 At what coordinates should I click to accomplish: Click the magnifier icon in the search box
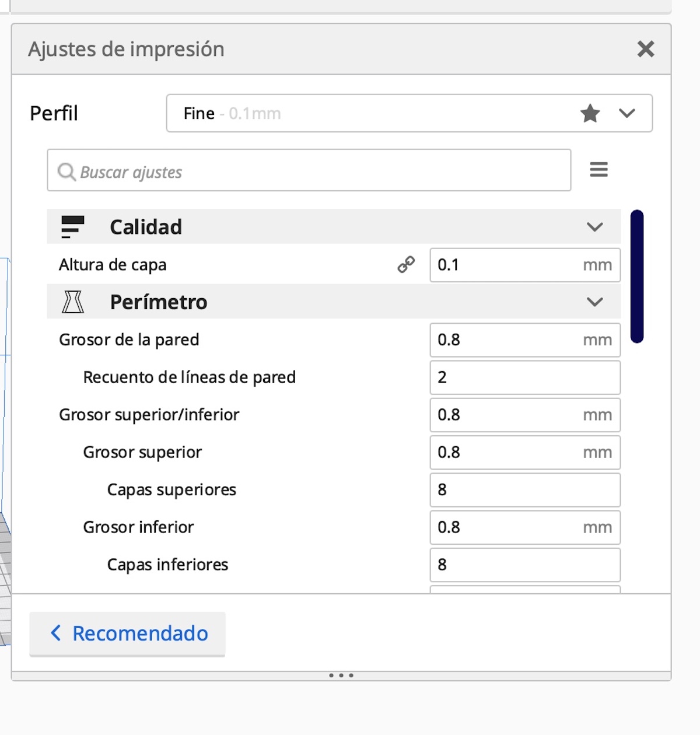66,171
